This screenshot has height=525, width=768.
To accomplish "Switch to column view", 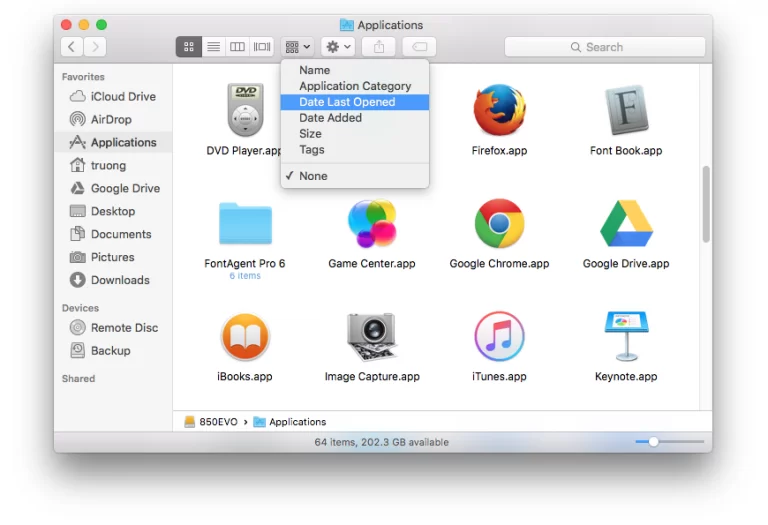I will [238, 47].
